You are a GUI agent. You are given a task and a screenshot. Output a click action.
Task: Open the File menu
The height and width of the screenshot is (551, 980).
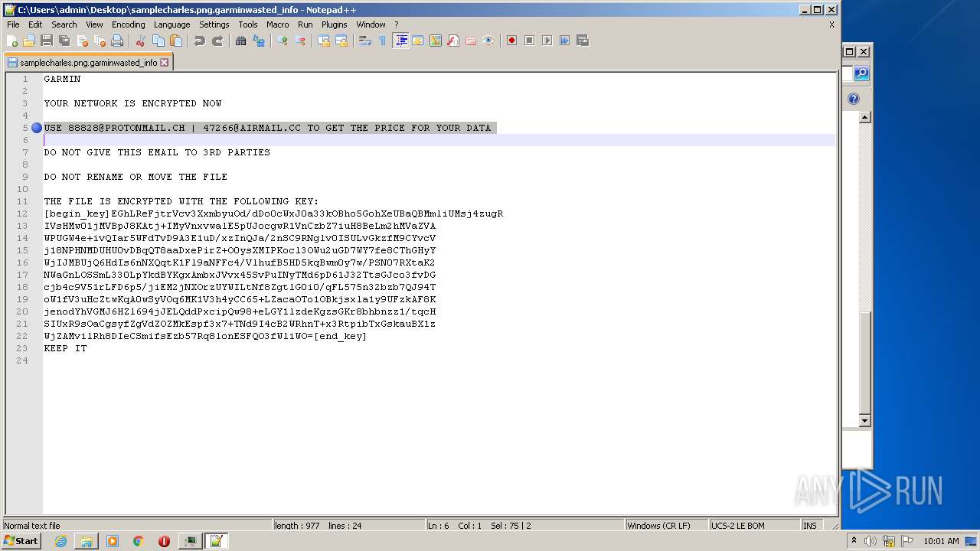[x=13, y=24]
